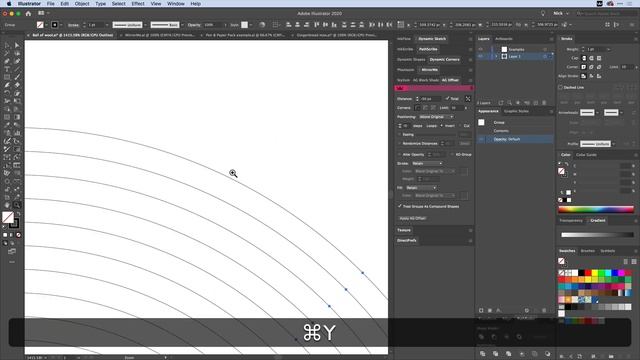Select the Selection tool in the toolbar
The height and width of the screenshot is (360, 640).
(7, 45)
